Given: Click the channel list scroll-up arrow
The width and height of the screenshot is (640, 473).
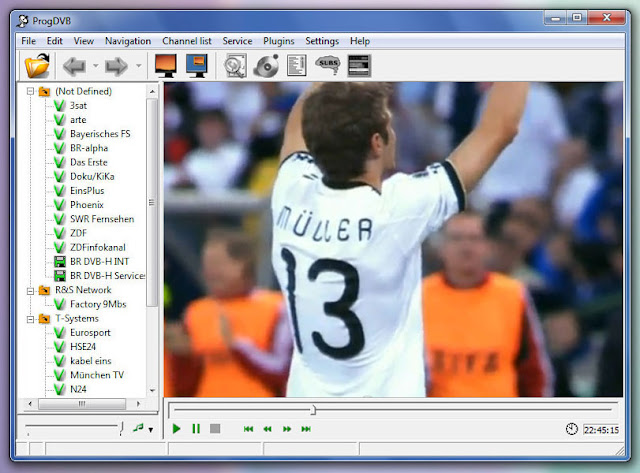Looking at the screenshot, I should pos(152,91).
